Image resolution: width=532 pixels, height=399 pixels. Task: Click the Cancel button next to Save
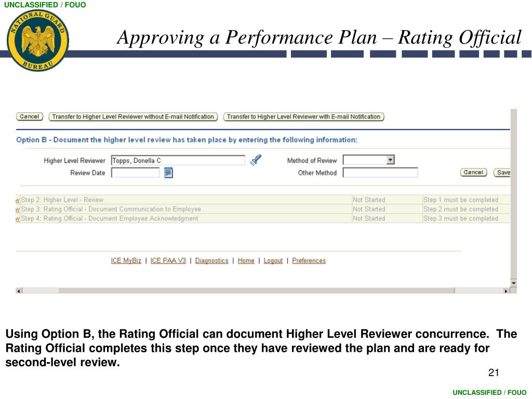(x=473, y=172)
